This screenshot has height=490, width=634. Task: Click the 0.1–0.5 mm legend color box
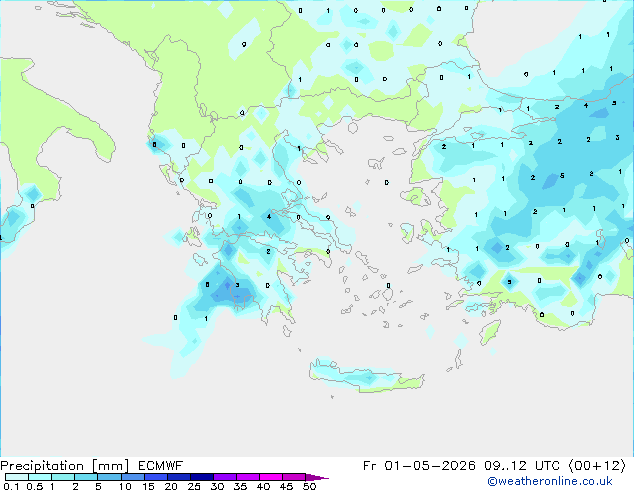coord(17,477)
